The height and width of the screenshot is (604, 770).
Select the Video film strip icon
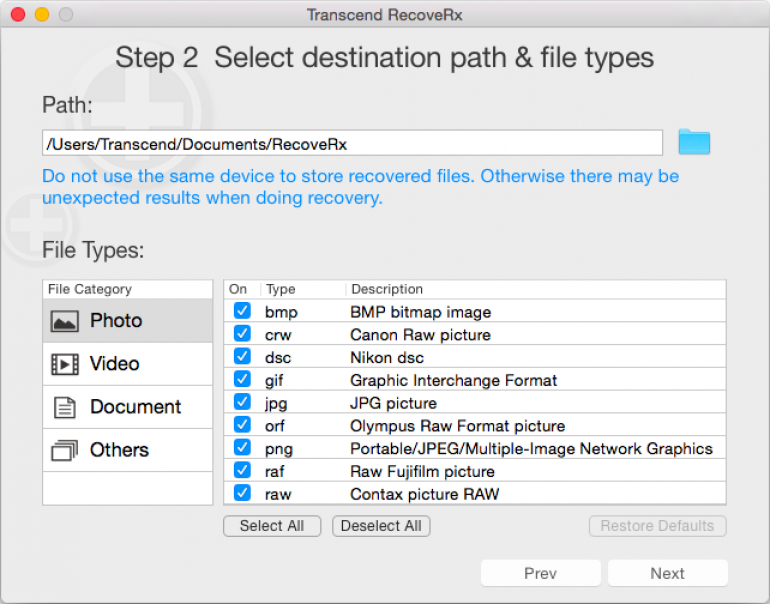click(65, 364)
